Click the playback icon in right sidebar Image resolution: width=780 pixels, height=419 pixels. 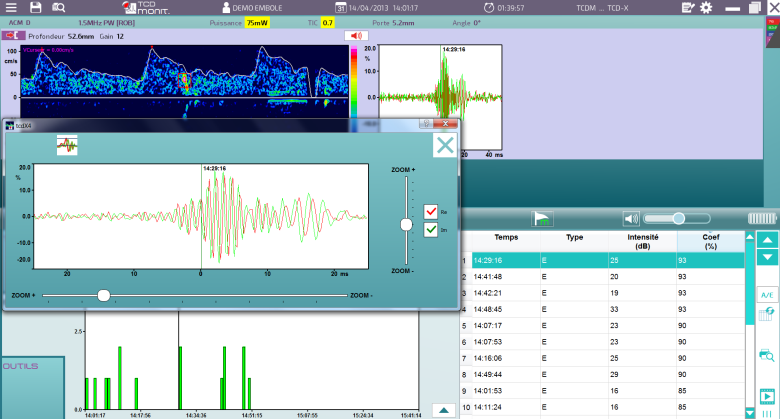[766, 398]
